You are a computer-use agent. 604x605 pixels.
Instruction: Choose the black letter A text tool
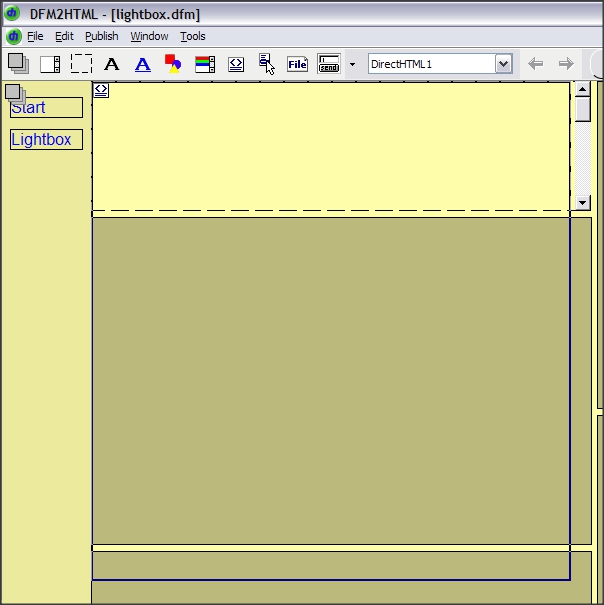112,64
